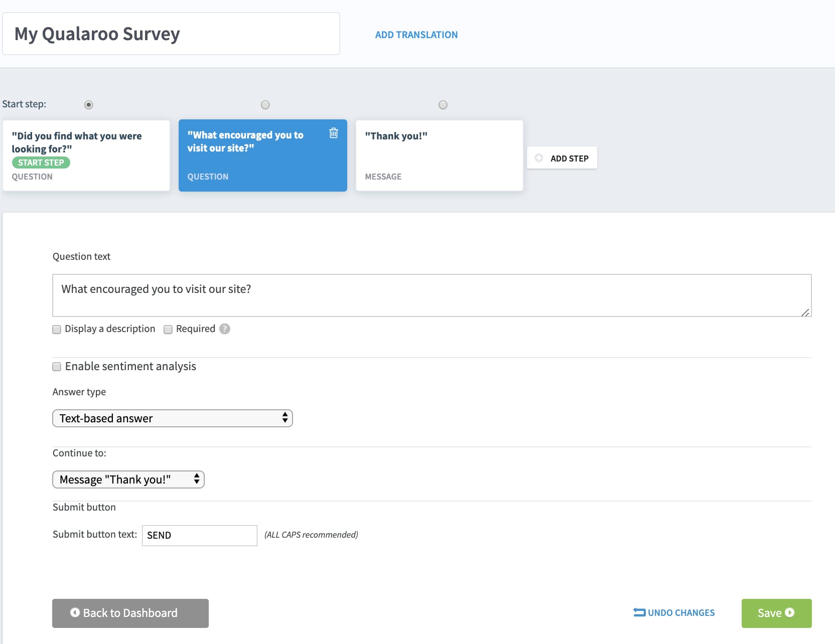Open the Continue to dropdown
835x644 pixels.
pos(128,479)
